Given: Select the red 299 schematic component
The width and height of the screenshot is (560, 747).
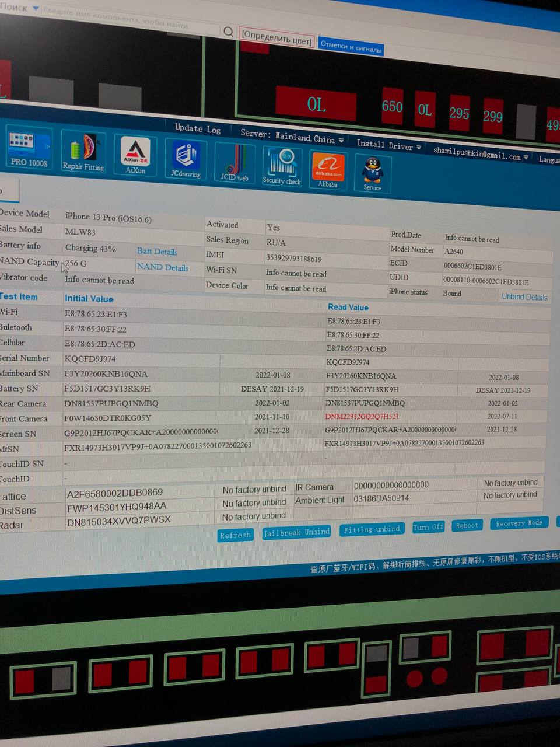Looking at the screenshot, I should 492,117.
